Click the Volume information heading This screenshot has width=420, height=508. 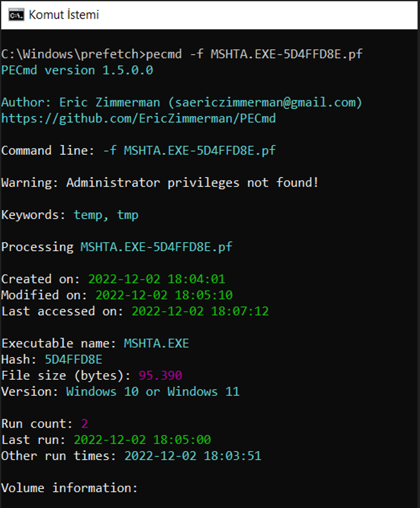(69, 488)
